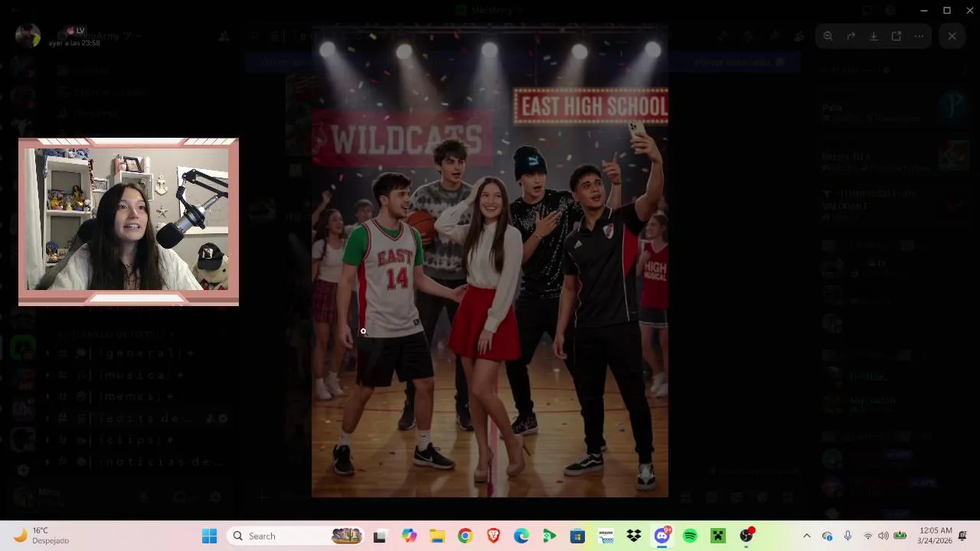Expand the hidden system tray icons chevron
Screen dimensions: 980x551
tap(806, 536)
